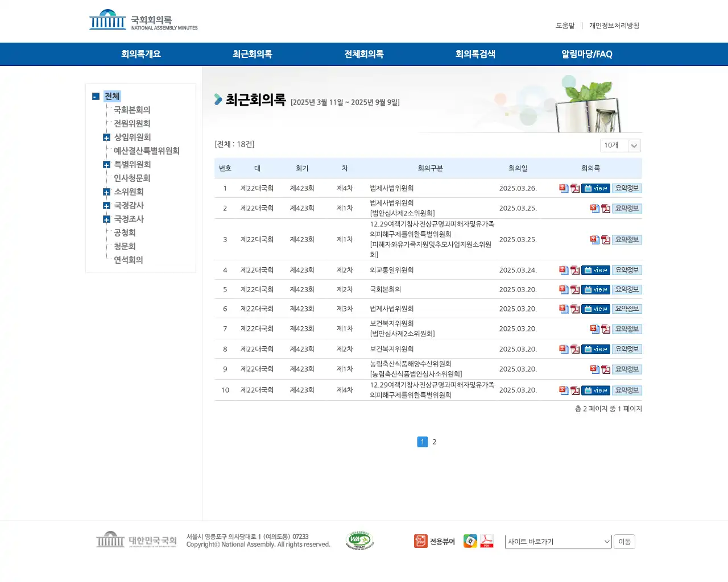The image size is (728, 582).
Task: Open the 사이트 바로가기 dropdown
Action: click(559, 542)
